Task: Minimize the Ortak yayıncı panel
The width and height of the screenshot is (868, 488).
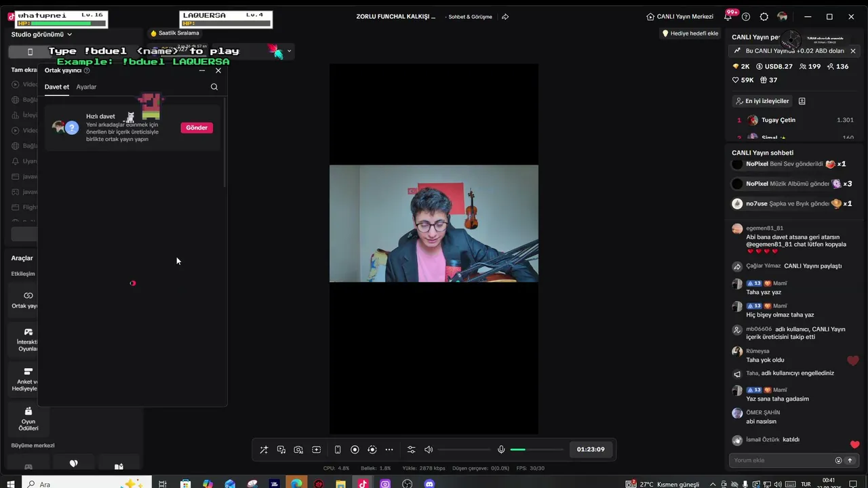Action: [202, 70]
